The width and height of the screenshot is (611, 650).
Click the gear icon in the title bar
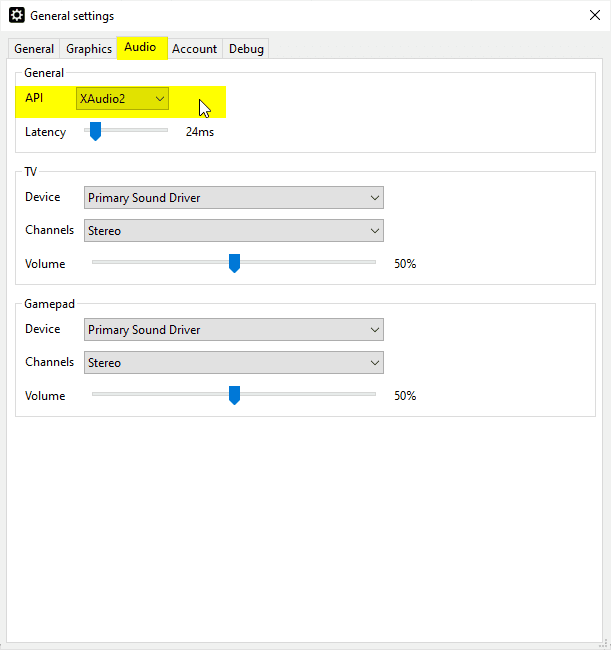tap(17, 16)
